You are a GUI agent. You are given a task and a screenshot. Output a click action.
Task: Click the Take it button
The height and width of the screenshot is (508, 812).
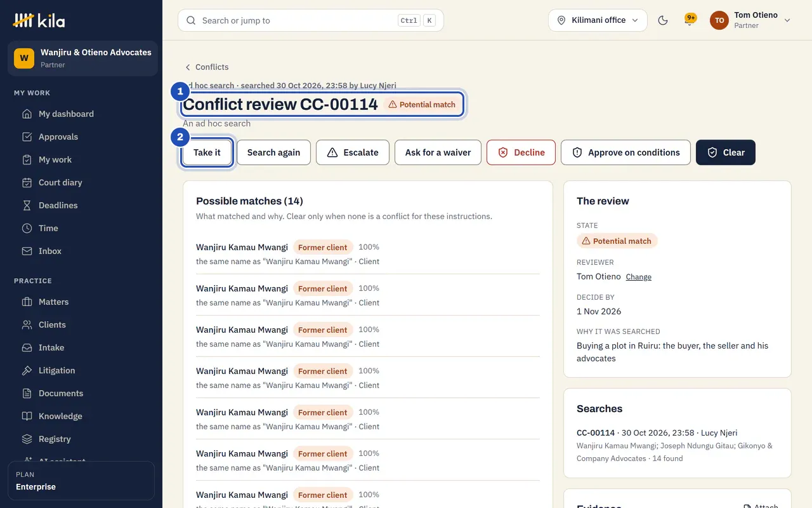click(207, 152)
